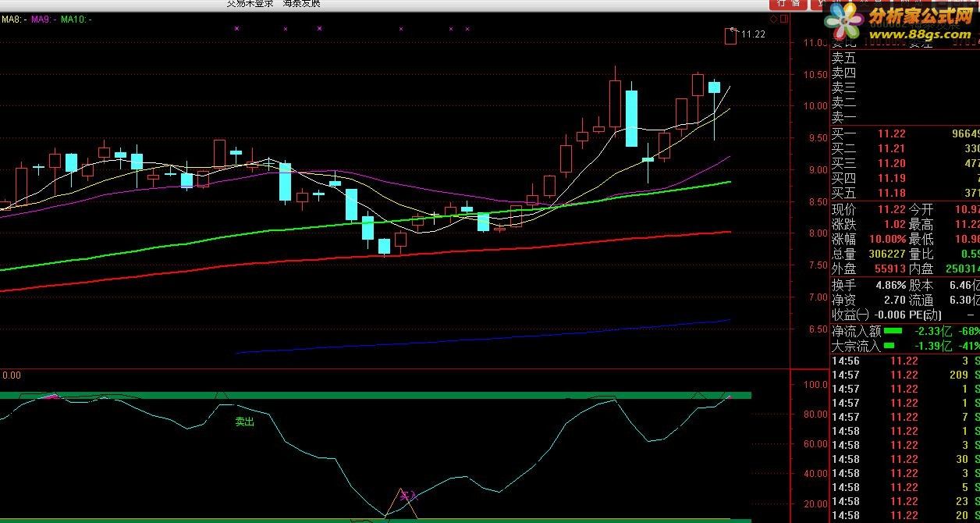Image resolution: width=980 pixels, height=523 pixels.
Task: Click the square icon beside the diamond
Action: 783,19
